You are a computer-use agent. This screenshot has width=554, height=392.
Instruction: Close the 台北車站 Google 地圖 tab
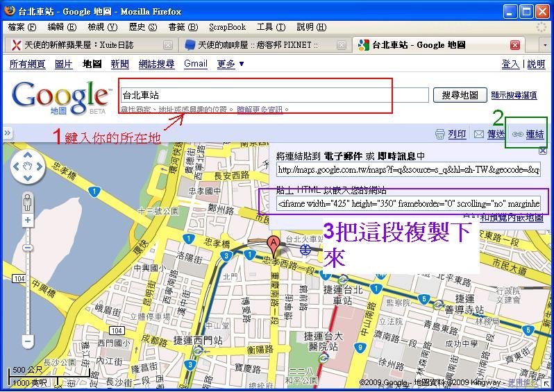point(515,45)
